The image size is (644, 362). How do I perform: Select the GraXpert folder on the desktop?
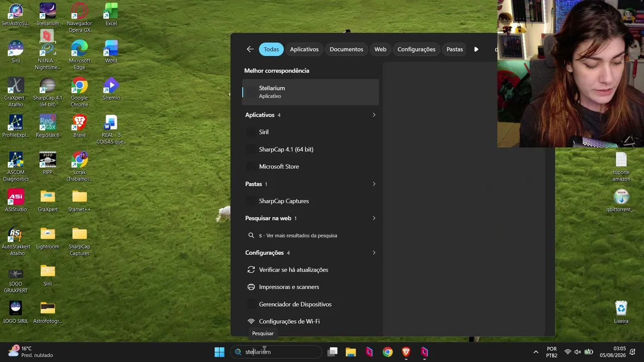(48, 201)
